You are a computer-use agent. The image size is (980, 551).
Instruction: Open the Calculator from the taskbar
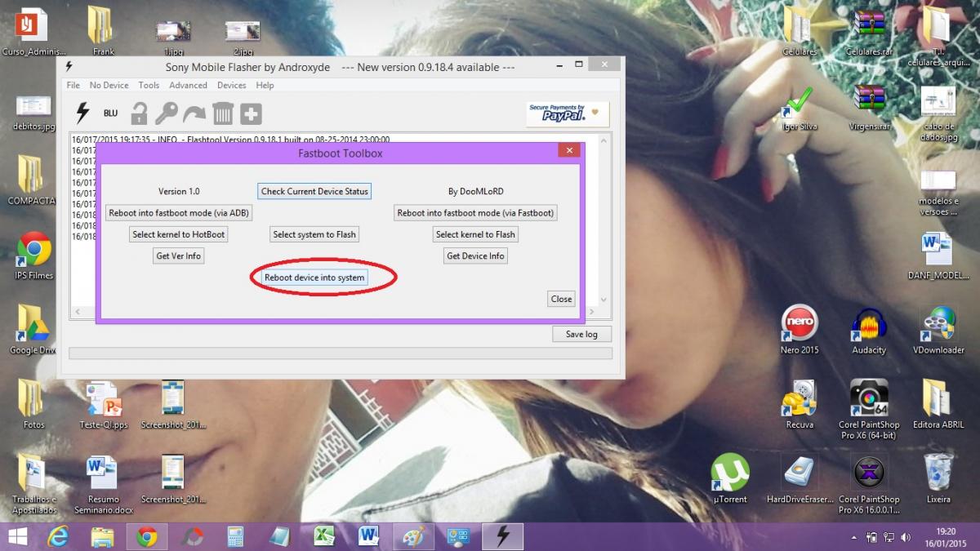236,536
